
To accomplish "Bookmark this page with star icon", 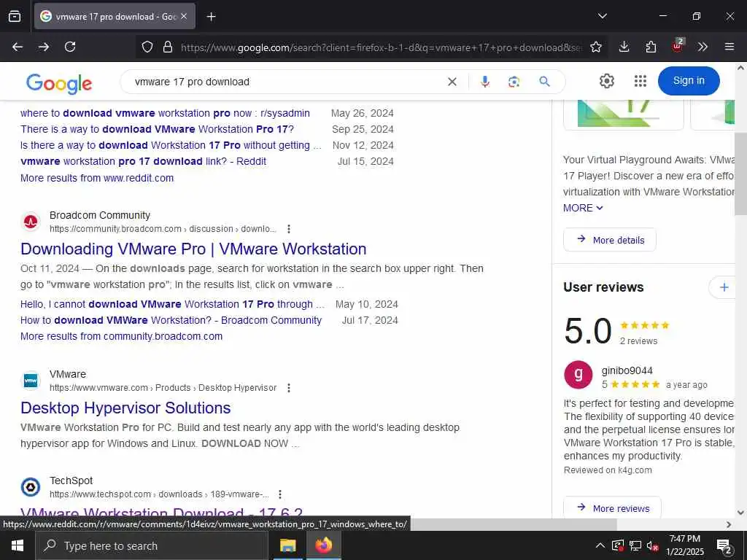I will pyautogui.click(x=595, y=47).
